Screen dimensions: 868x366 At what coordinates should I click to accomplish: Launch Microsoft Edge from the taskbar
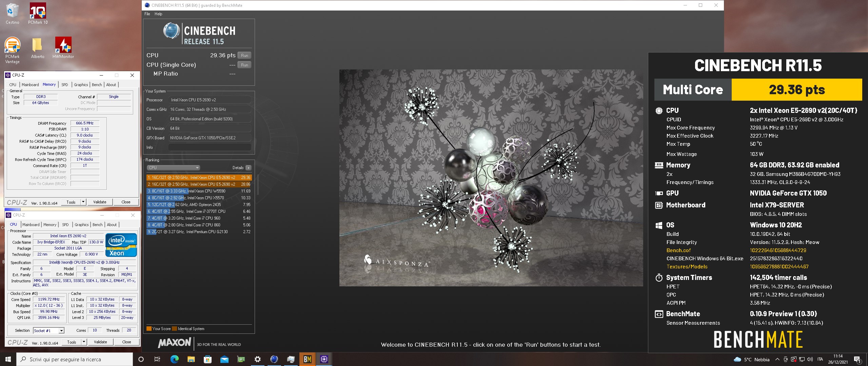pos(174,359)
